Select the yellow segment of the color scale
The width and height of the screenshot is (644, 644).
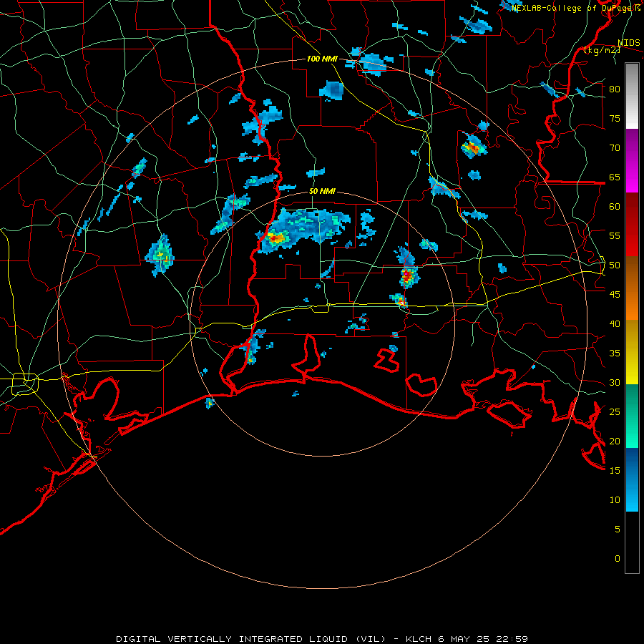(632, 352)
